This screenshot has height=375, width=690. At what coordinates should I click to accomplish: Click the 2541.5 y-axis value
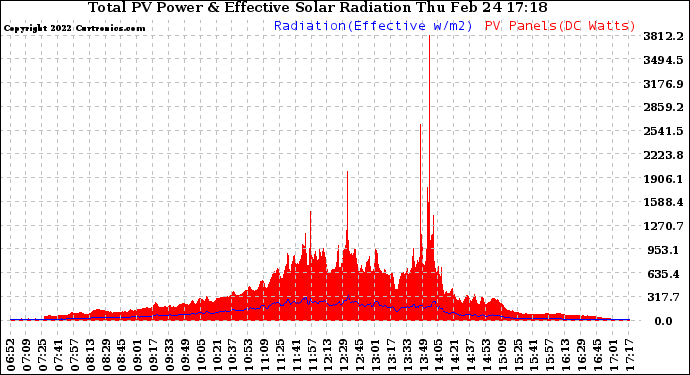click(x=663, y=131)
